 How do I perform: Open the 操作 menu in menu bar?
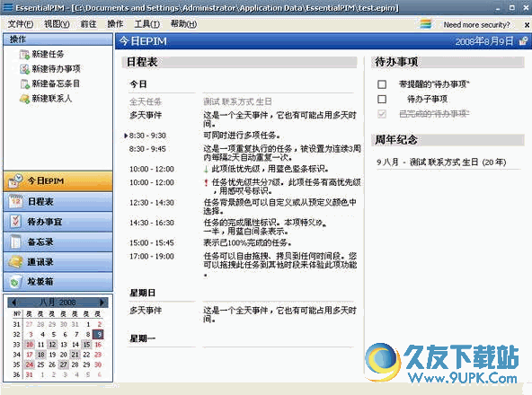point(115,24)
